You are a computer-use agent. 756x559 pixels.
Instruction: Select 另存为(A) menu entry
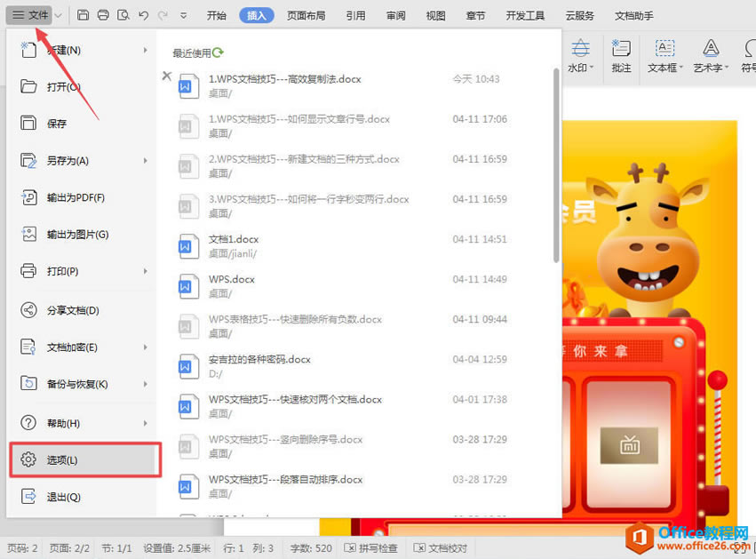[83, 161]
